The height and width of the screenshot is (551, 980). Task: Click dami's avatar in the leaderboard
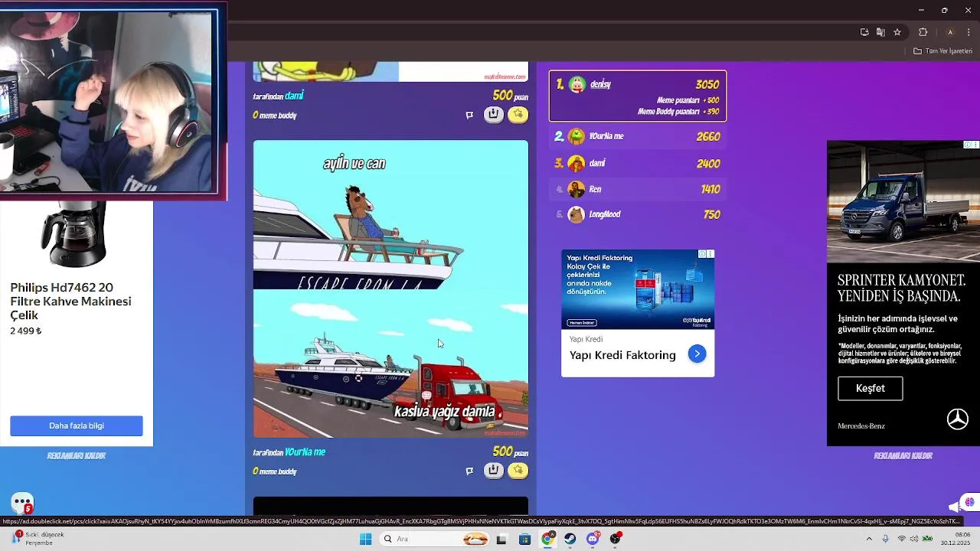(x=577, y=163)
